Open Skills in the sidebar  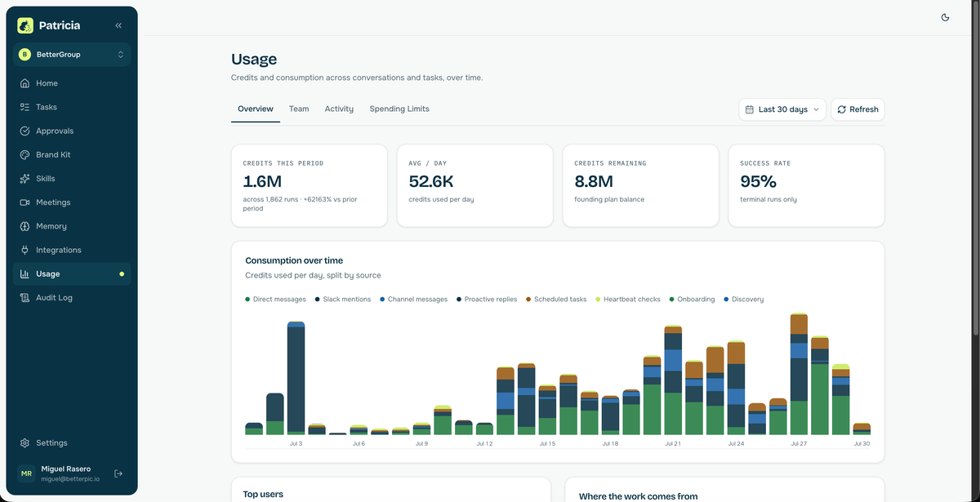tap(72, 178)
